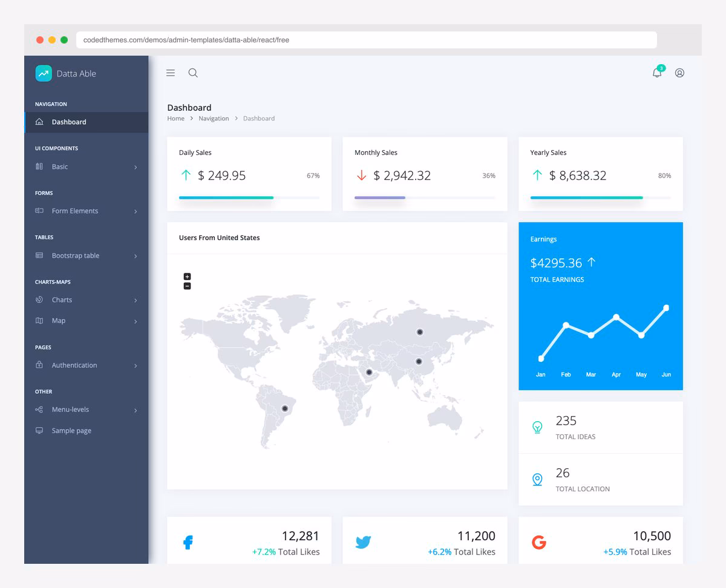726x588 pixels.
Task: Toggle the sidebar with the hamburger icon
Action: point(170,72)
